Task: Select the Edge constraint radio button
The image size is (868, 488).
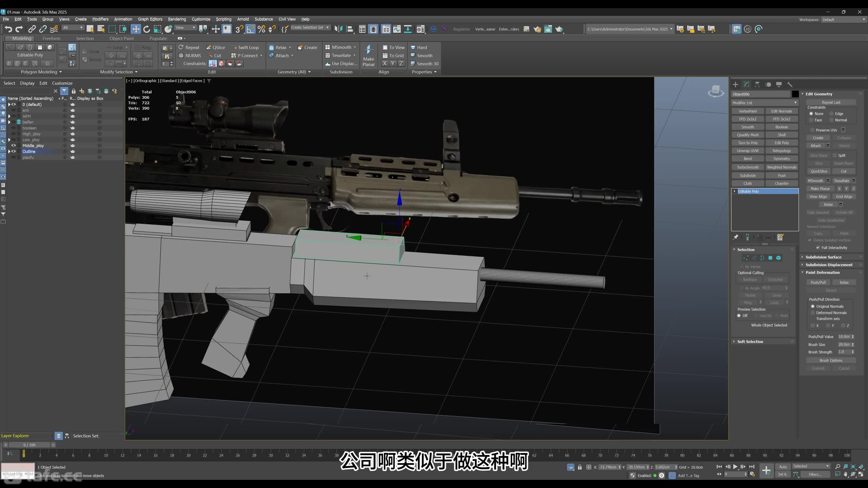Action: tap(831, 114)
